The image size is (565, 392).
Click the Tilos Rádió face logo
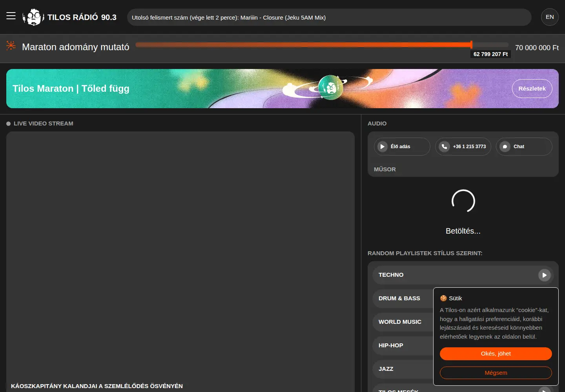click(x=33, y=17)
